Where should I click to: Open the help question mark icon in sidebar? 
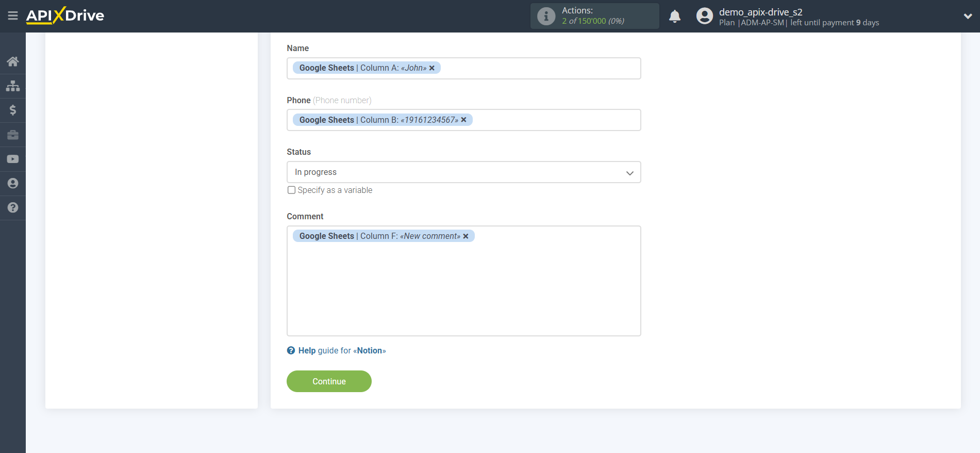click(13, 207)
